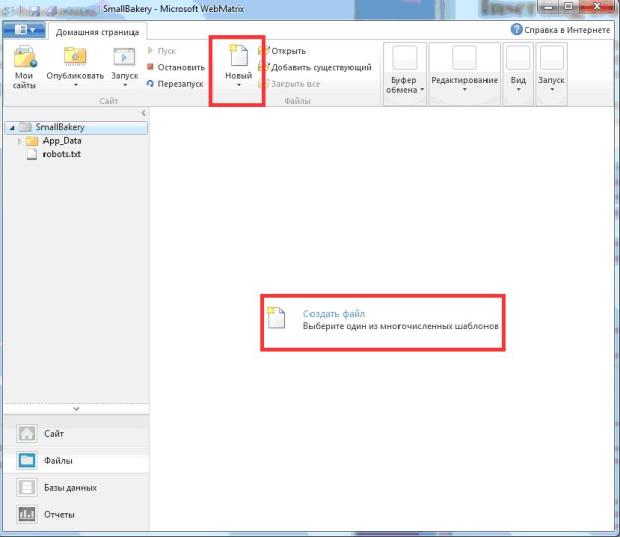Click the New file icon (Новый)
Viewport: 620px width, 537px height.
238,55
